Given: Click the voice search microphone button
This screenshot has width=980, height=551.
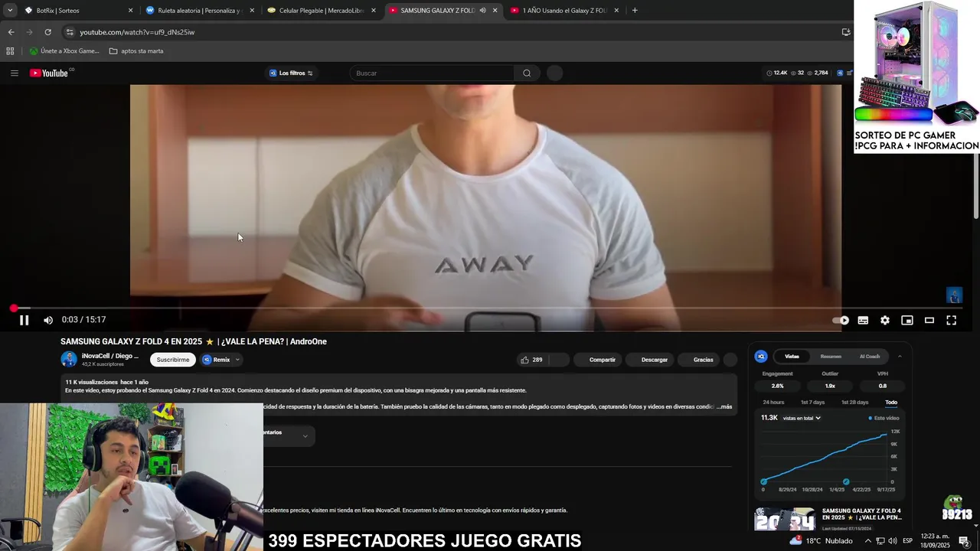Looking at the screenshot, I should (x=555, y=73).
